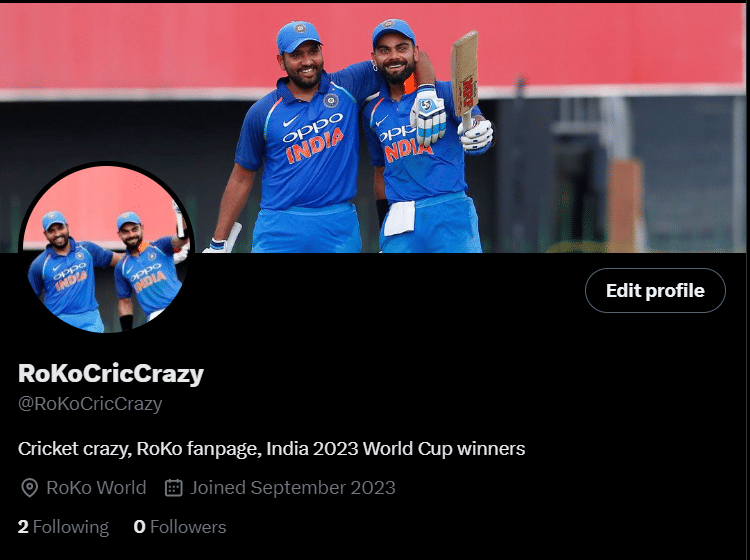This screenshot has height=560, width=750.
Task: Select the RoKoCricCrazy display name
Action: click(x=111, y=373)
